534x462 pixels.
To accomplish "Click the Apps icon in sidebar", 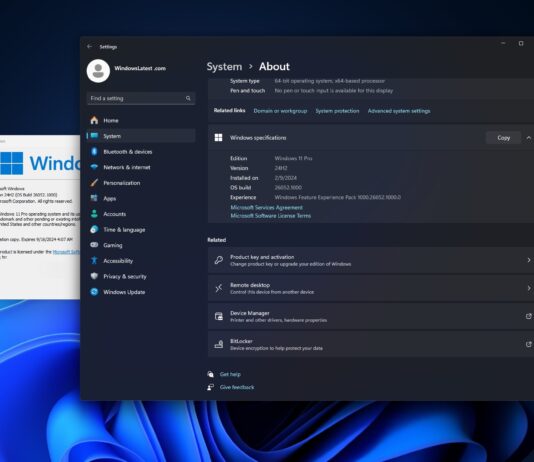I will click(94, 198).
